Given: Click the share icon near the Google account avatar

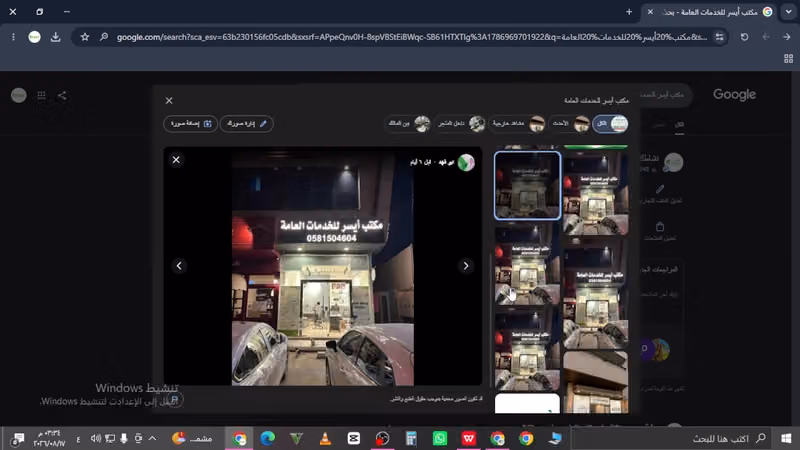Looking at the screenshot, I should click(x=62, y=95).
